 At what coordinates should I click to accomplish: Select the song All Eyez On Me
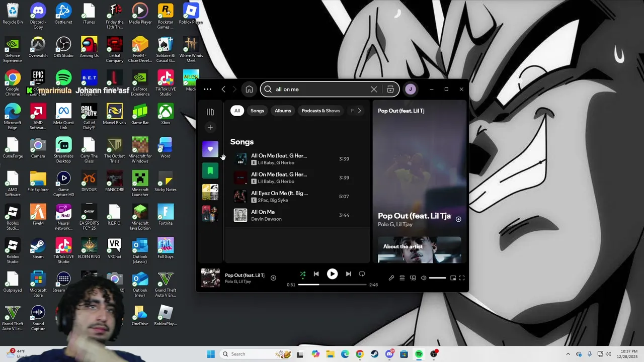[297, 197]
